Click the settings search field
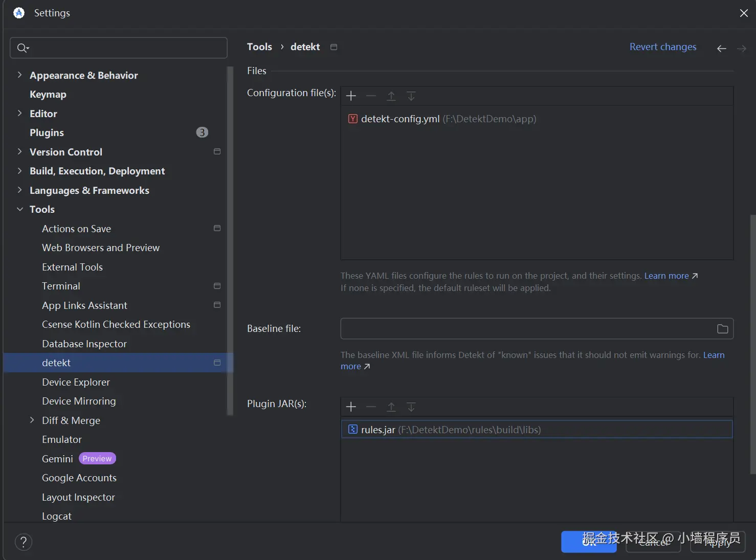 (119, 48)
